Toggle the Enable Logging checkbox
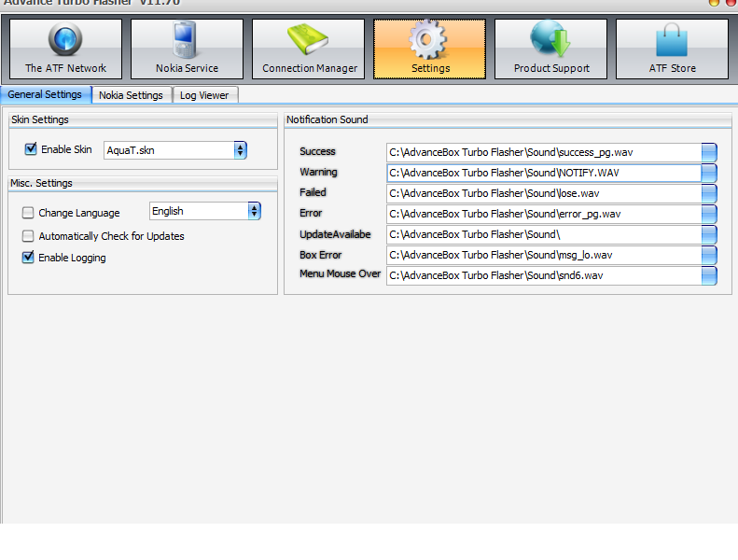 (x=28, y=258)
